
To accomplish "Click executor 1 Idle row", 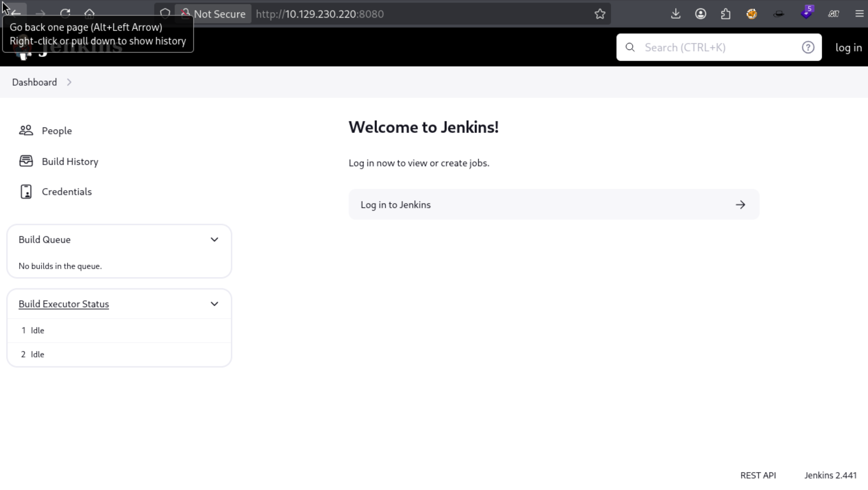I will click(x=119, y=331).
